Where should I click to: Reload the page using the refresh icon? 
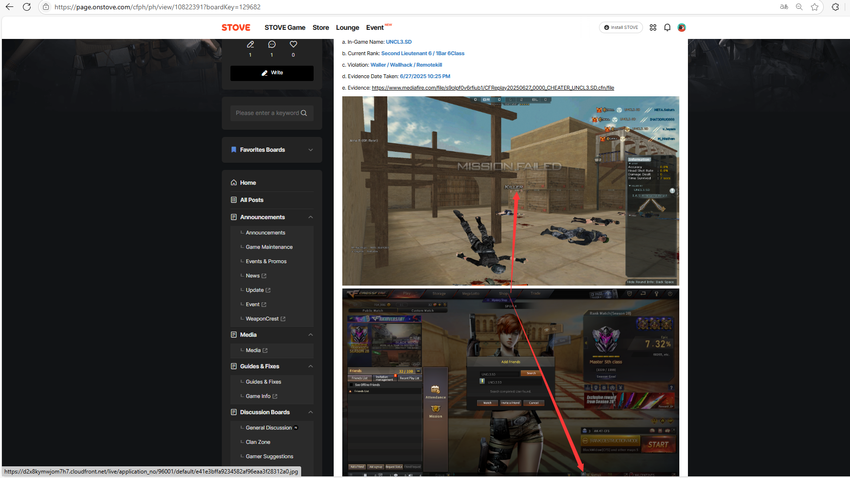(x=27, y=7)
